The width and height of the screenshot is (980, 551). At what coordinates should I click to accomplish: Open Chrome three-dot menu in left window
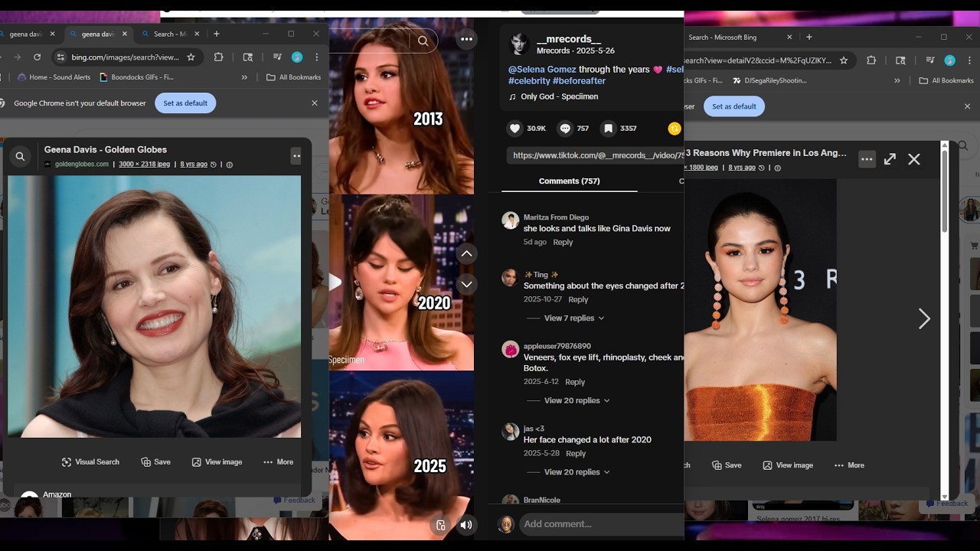pyautogui.click(x=316, y=57)
